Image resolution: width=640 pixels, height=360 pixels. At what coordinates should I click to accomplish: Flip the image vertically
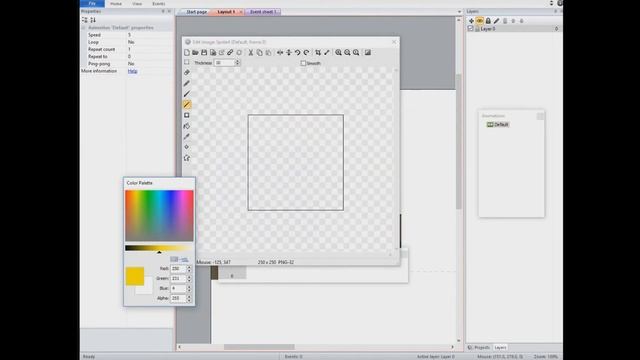pos(289,53)
